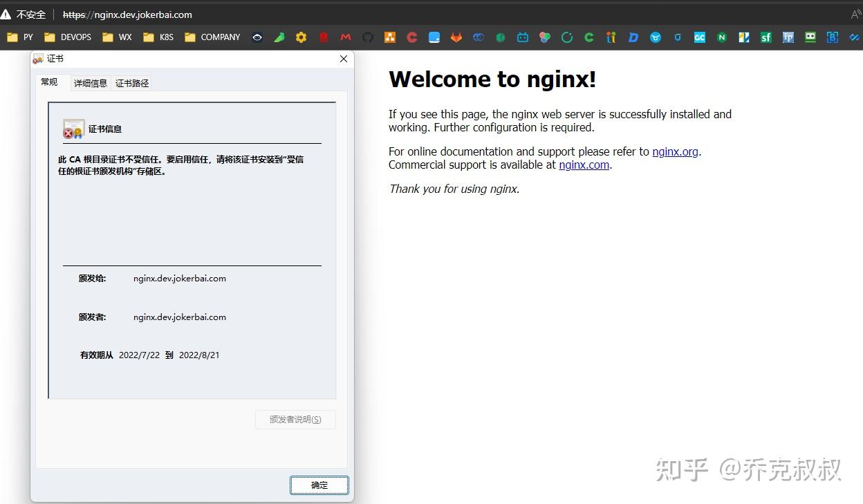863x504 pixels.
Task: Open the green sf SegmentFault bookmark
Action: (x=766, y=37)
